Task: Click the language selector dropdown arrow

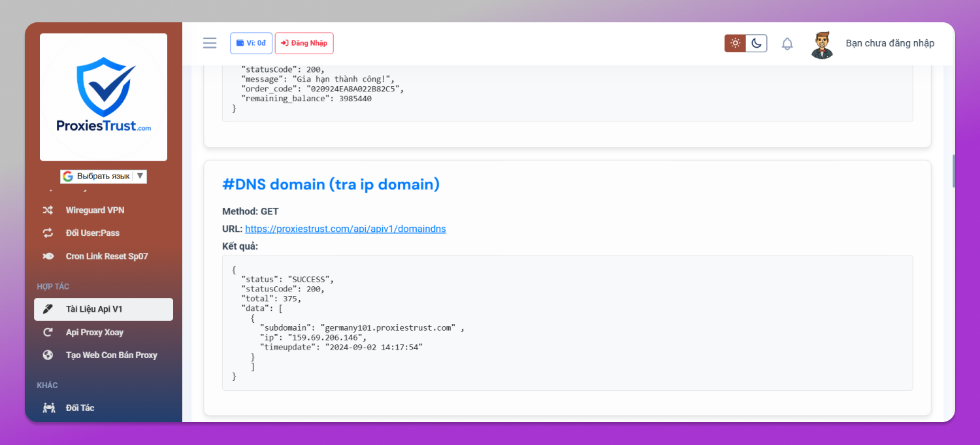Action: (140, 176)
